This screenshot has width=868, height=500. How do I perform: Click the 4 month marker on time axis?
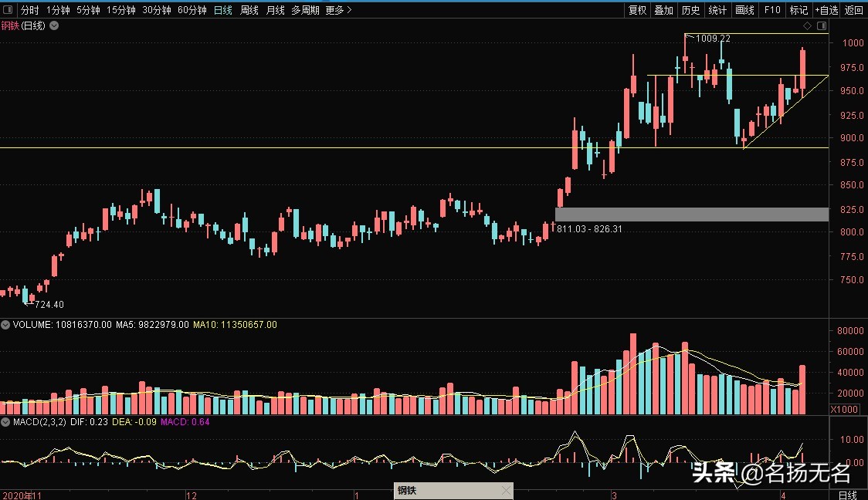(783, 495)
